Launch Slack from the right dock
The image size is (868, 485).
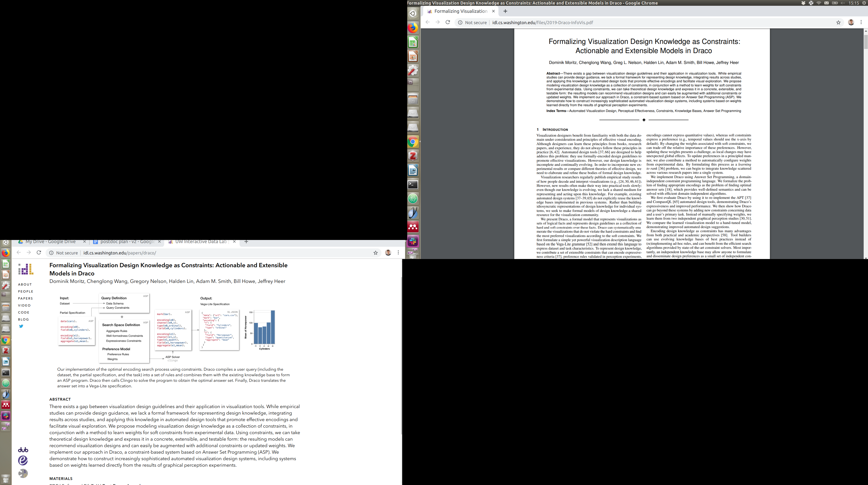coord(413,241)
